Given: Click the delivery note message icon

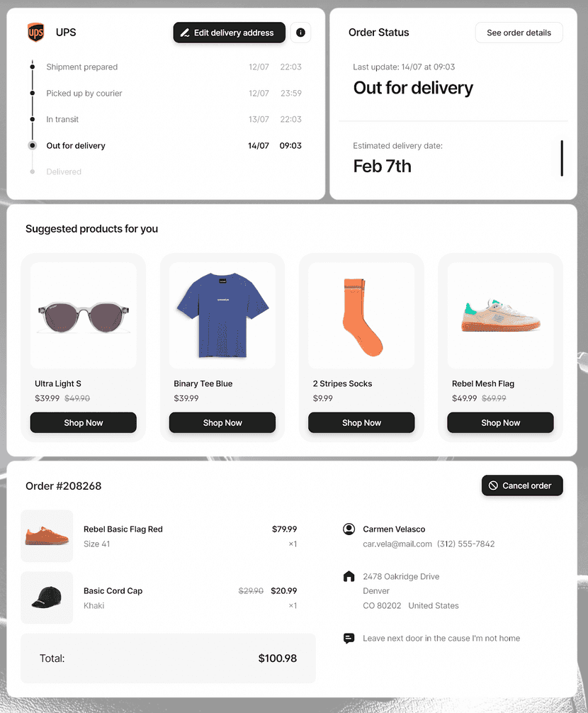Looking at the screenshot, I should [x=349, y=639].
